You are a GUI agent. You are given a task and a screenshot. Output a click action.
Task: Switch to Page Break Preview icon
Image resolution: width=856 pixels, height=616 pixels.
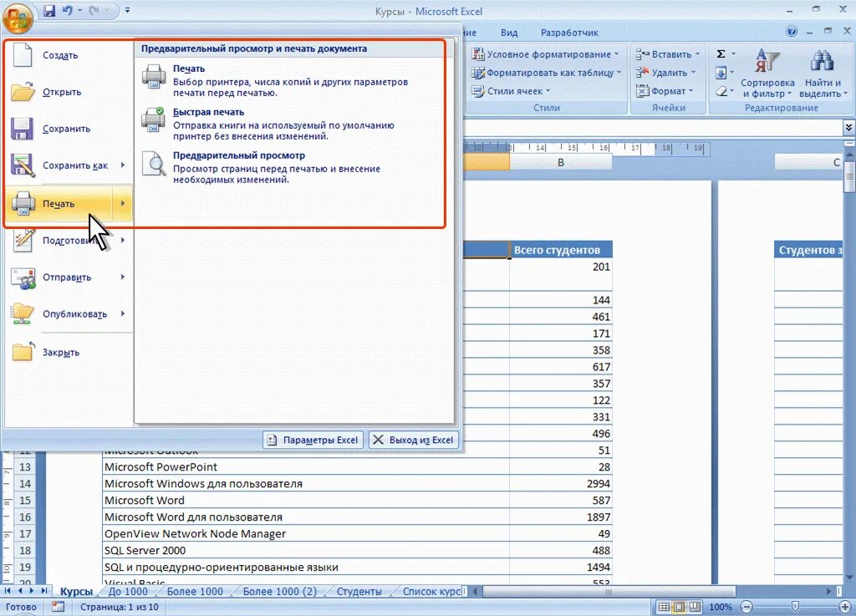pyautogui.click(x=695, y=607)
